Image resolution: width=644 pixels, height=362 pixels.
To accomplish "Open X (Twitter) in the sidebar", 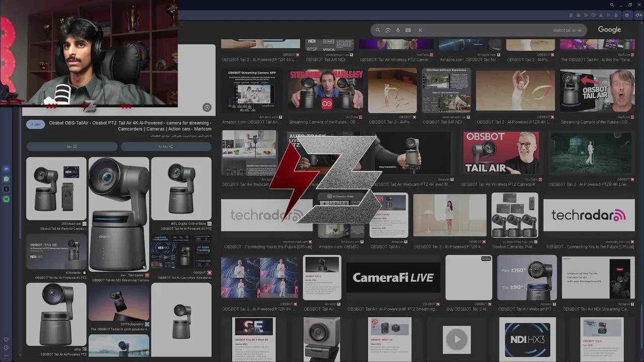I will 6,189.
